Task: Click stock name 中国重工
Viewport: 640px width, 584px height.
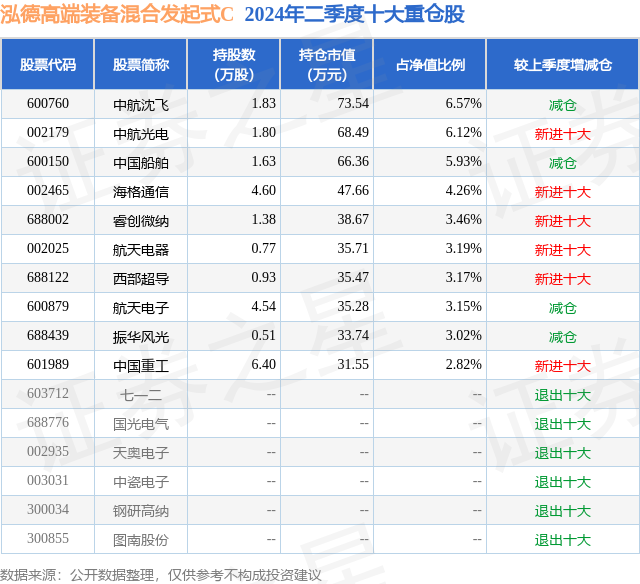Action: tap(141, 366)
